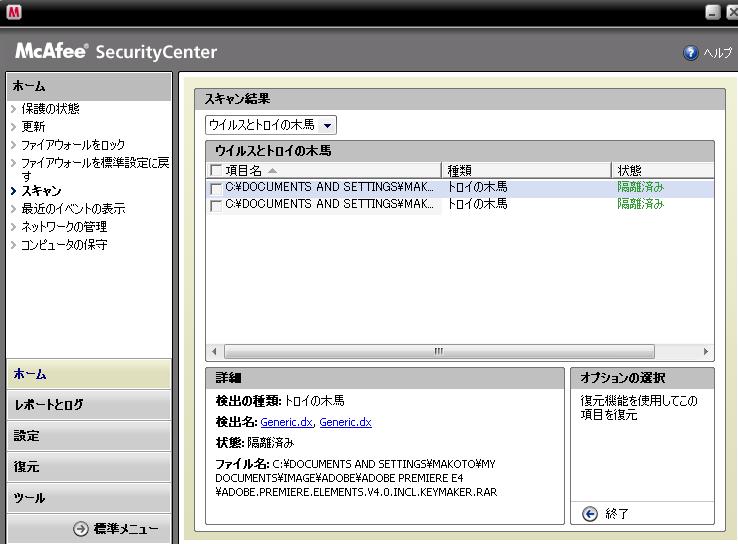
Task: Select the first row's トロイの木馬 type cell
Action: pyautogui.click(x=477, y=187)
